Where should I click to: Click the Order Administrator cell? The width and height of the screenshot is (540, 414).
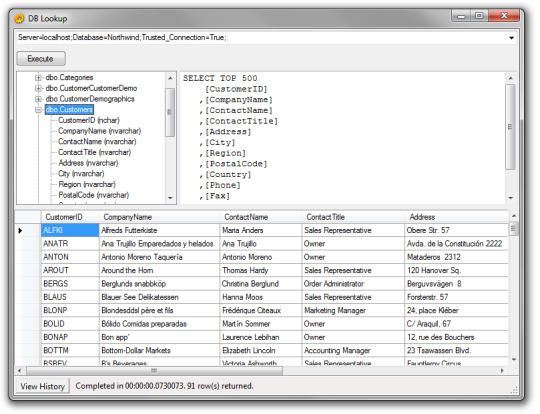[353, 284]
